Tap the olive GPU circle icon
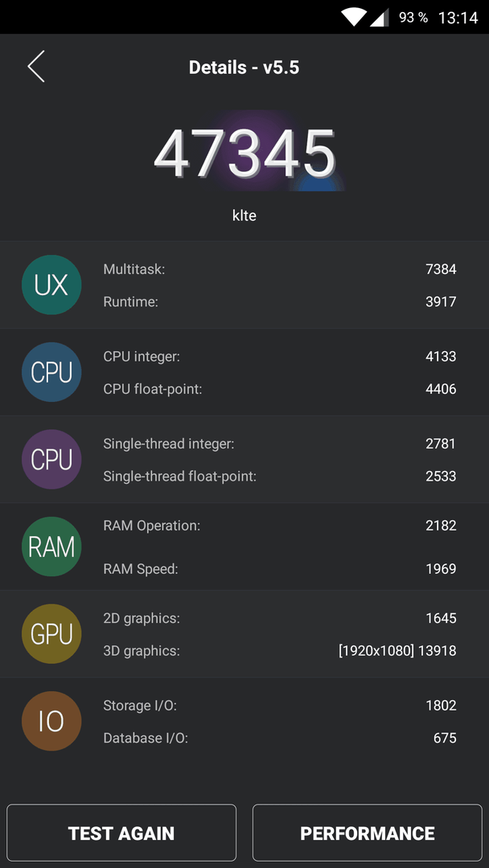Screen dimensions: 489x868 [51, 634]
